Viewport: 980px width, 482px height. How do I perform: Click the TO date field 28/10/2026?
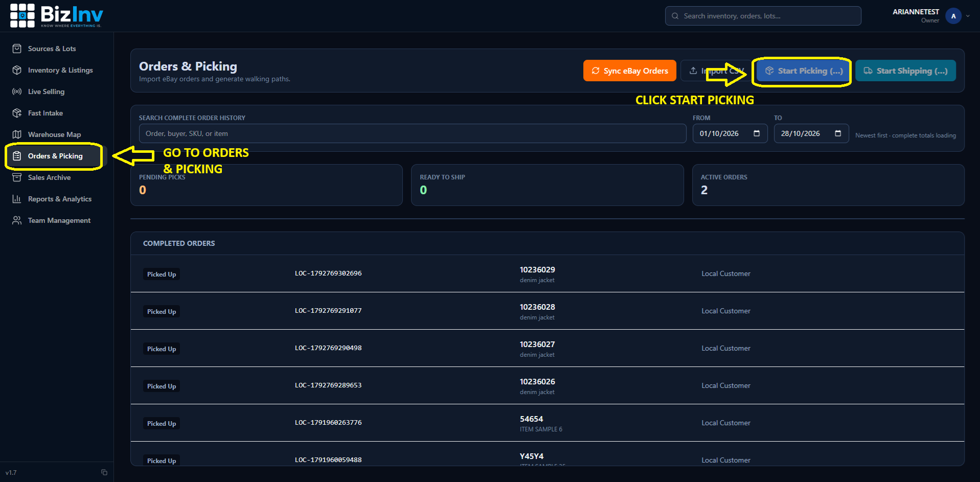click(811, 133)
